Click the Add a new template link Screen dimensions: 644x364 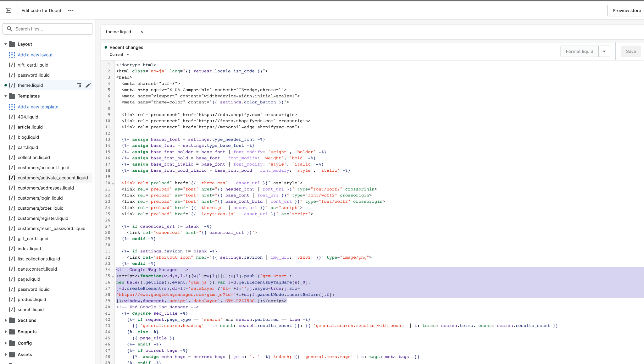coord(38,107)
